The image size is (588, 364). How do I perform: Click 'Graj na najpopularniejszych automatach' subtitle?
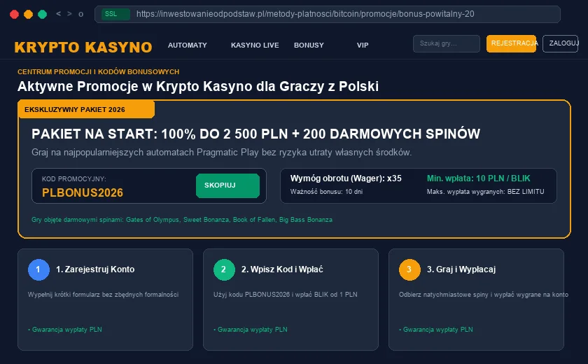222,153
